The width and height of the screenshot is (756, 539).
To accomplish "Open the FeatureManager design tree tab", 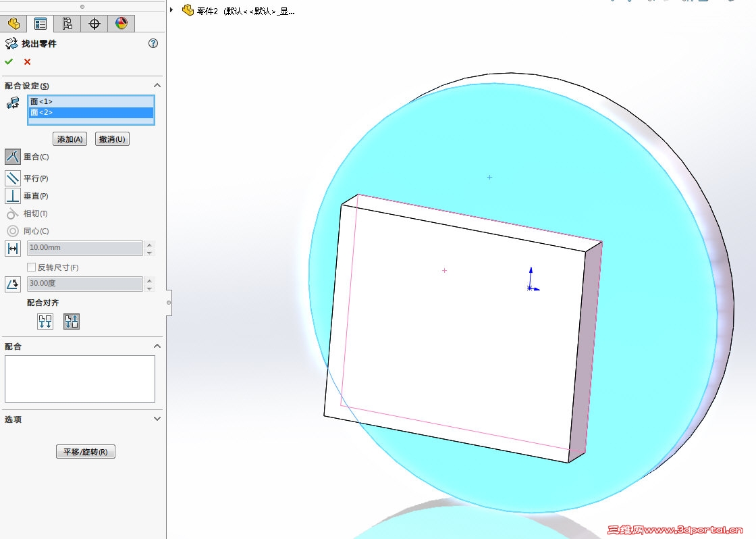I will coord(13,23).
